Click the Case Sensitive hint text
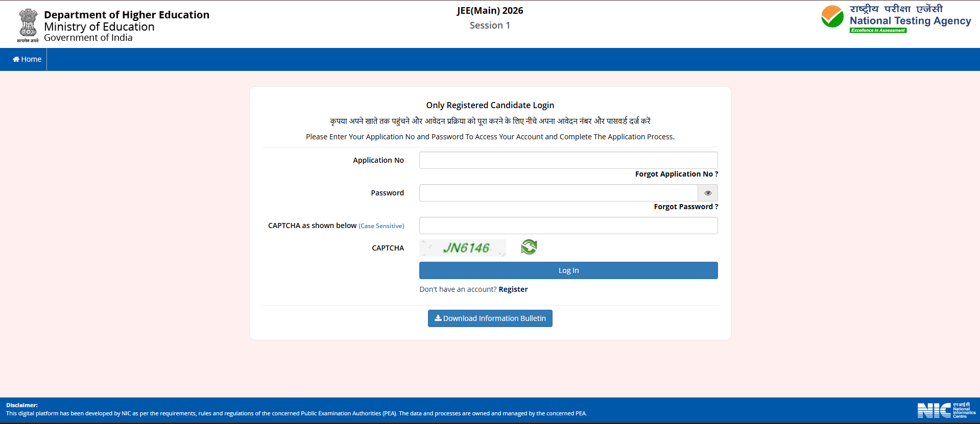 tap(381, 226)
